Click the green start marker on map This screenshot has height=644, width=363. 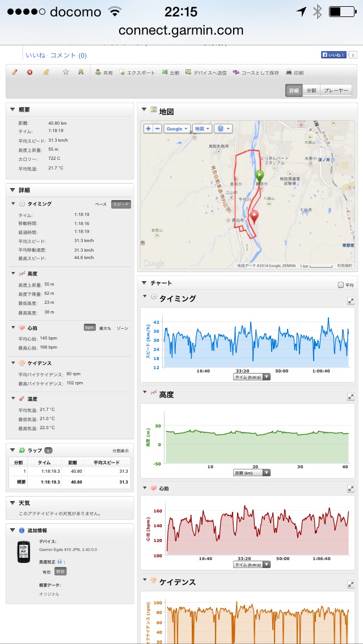(x=259, y=175)
